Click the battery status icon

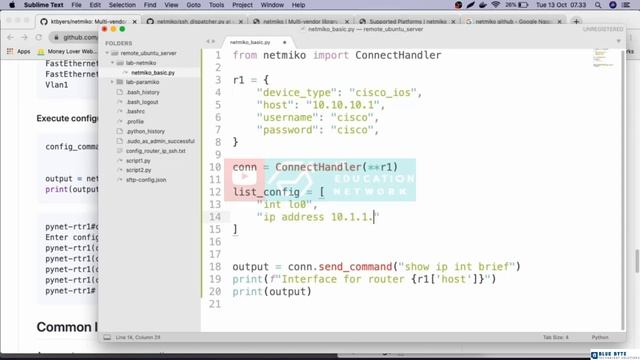[523, 5]
